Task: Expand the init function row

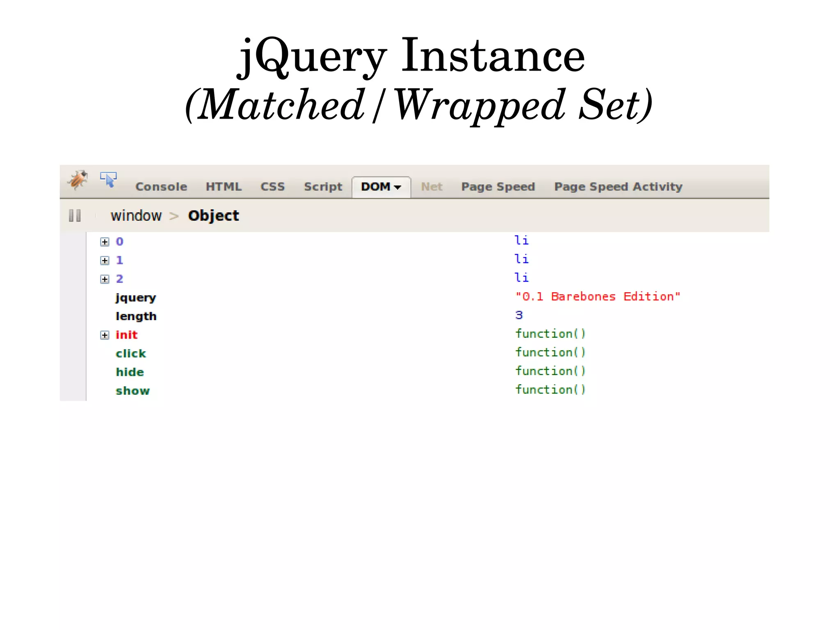Action: (x=105, y=335)
